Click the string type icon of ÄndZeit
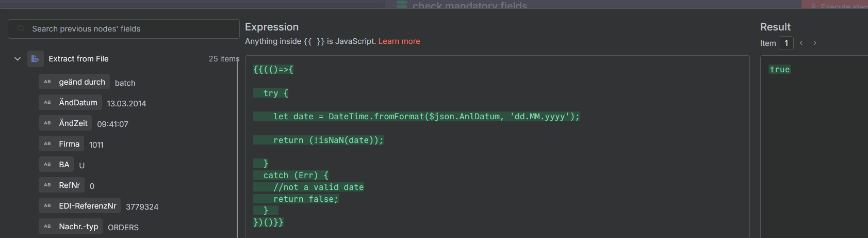Image resolution: width=868 pixels, height=238 pixels. 47,123
